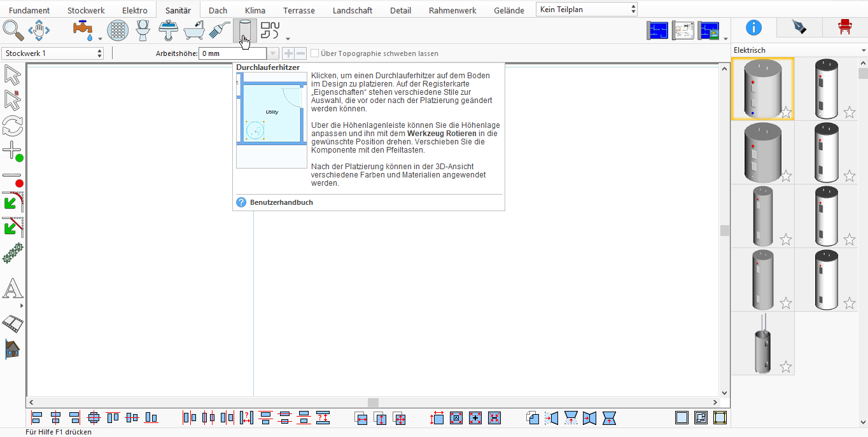Pick the round floor drain tool
This screenshot has width=868, height=437.
pyautogui.click(x=118, y=30)
